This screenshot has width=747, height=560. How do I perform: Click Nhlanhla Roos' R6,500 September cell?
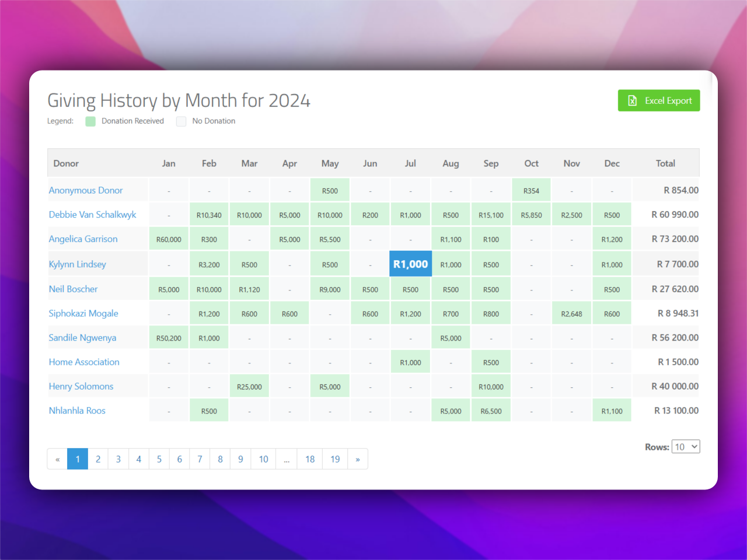(491, 411)
